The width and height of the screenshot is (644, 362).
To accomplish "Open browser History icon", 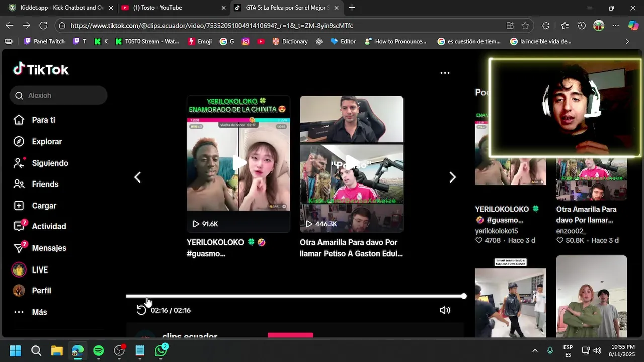I will pos(582,25).
